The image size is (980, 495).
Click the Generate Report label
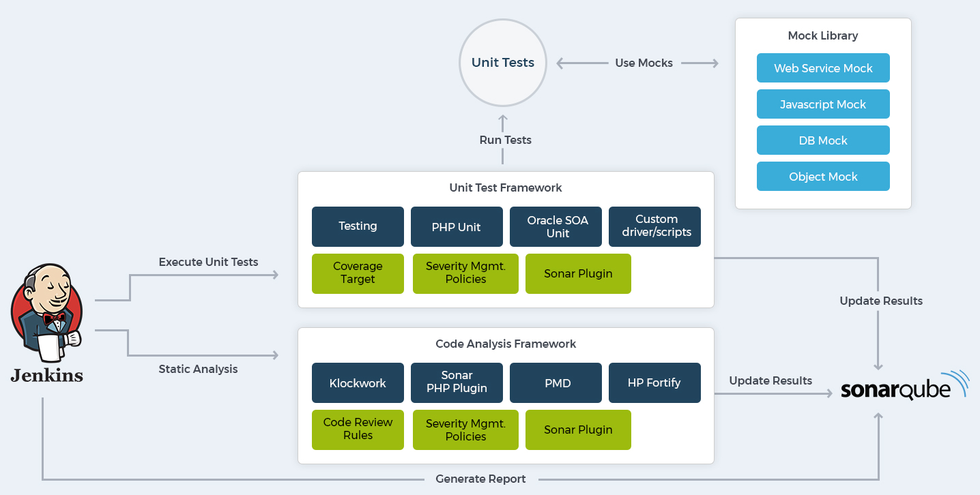pyautogui.click(x=480, y=479)
